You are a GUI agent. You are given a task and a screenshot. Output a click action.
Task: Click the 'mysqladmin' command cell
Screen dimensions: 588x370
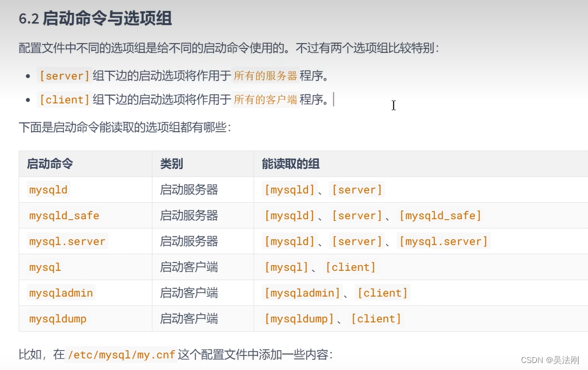pos(61,293)
